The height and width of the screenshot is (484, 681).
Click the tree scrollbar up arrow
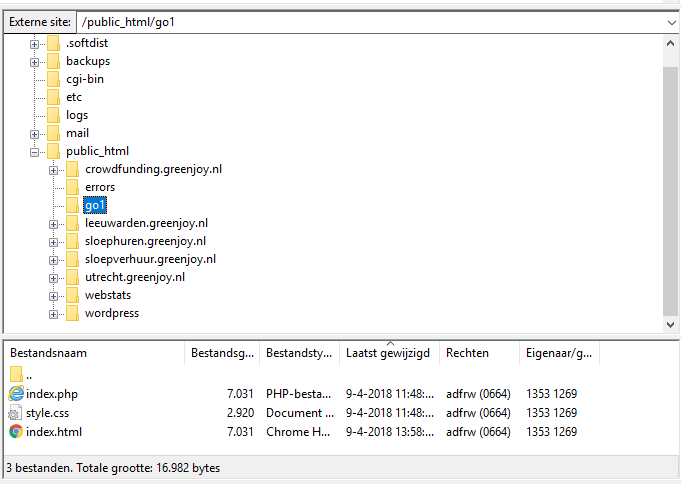pyautogui.click(x=671, y=43)
